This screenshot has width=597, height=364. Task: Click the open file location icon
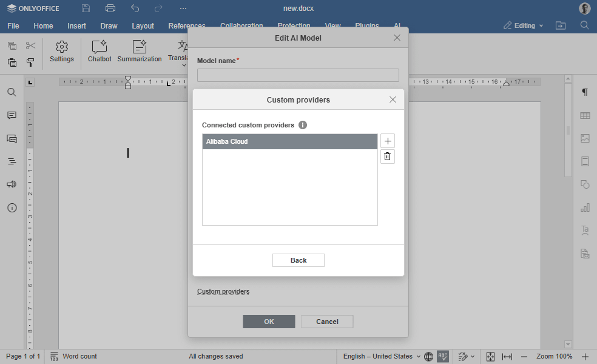pyautogui.click(x=561, y=25)
